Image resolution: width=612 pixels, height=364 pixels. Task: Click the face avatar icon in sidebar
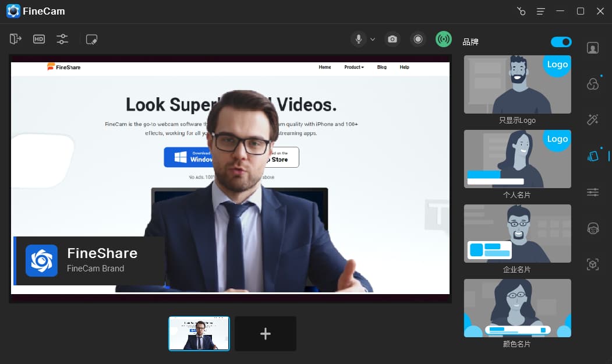(593, 228)
